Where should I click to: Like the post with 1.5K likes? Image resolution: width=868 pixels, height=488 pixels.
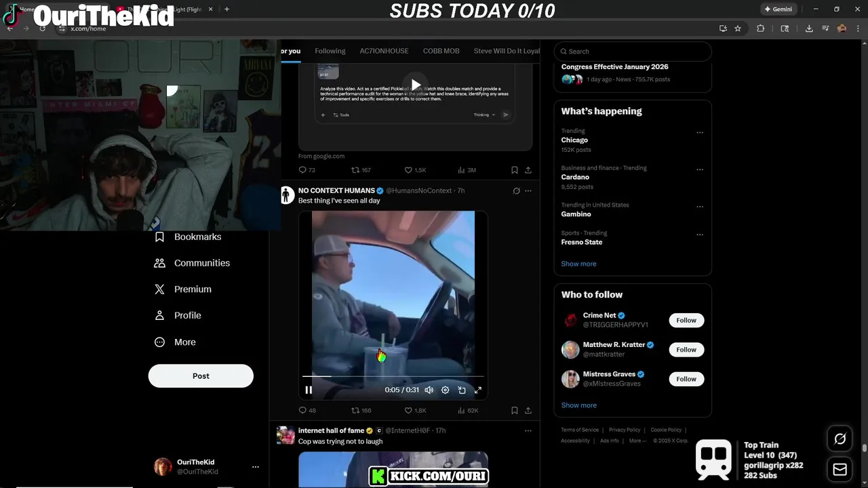point(415,170)
